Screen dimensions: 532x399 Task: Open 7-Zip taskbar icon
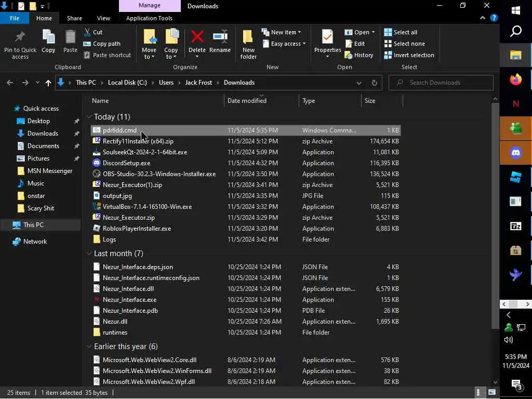[x=515, y=226]
